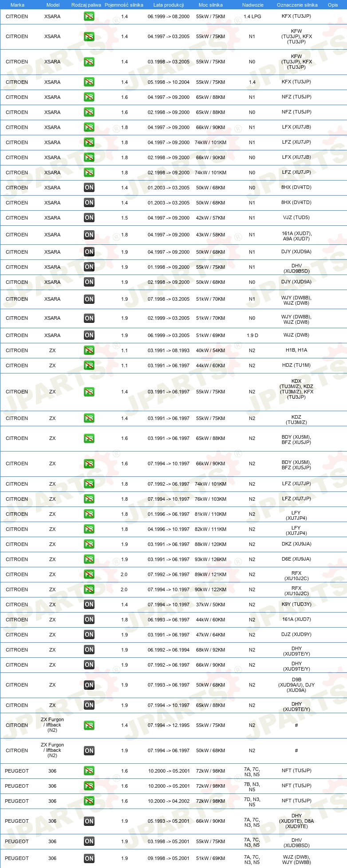This screenshot has width=347, height=868.
Task: Click the petrol icon in the Xsara 1.4 LPG row
Action: 89,16
